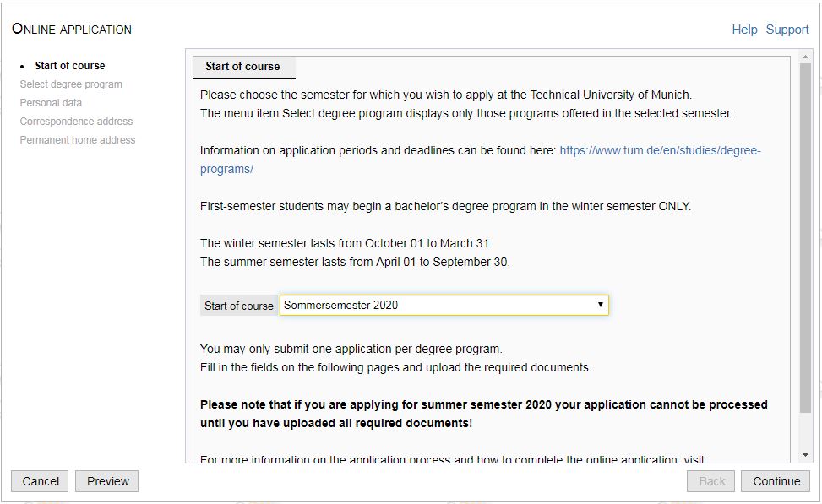Choose 'Permanent home address' in sidebar
Screen dimensions: 822x504
tap(78, 140)
